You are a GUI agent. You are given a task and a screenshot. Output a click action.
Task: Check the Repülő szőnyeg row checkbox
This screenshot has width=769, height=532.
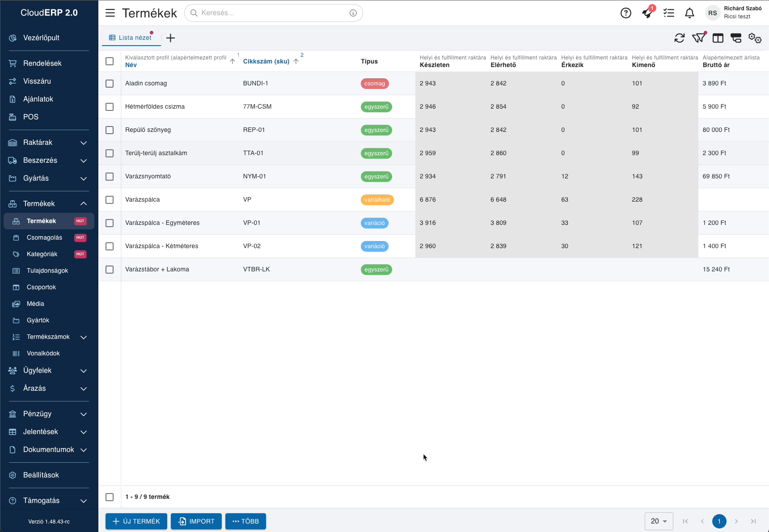[110, 130]
